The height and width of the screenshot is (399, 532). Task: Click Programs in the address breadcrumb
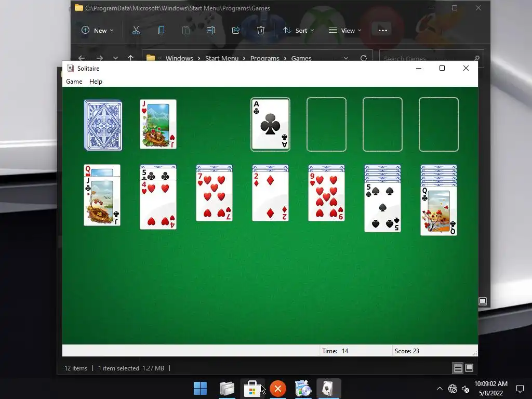coord(264,58)
